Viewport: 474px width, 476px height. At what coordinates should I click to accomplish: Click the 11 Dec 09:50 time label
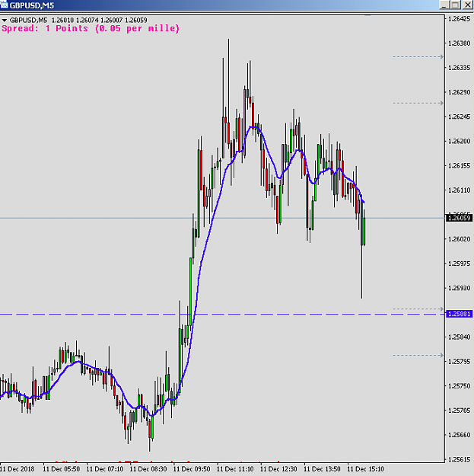tap(192, 469)
